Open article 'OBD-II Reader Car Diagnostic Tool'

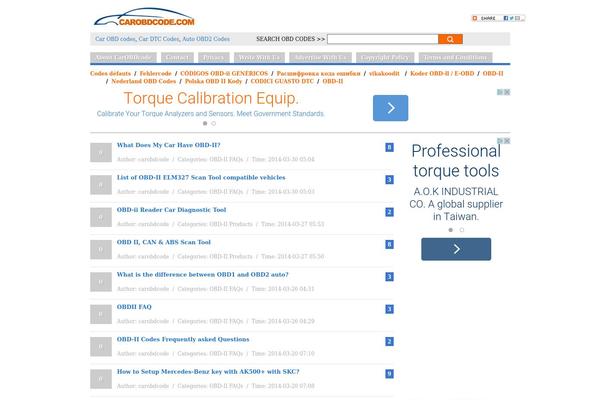point(171,210)
